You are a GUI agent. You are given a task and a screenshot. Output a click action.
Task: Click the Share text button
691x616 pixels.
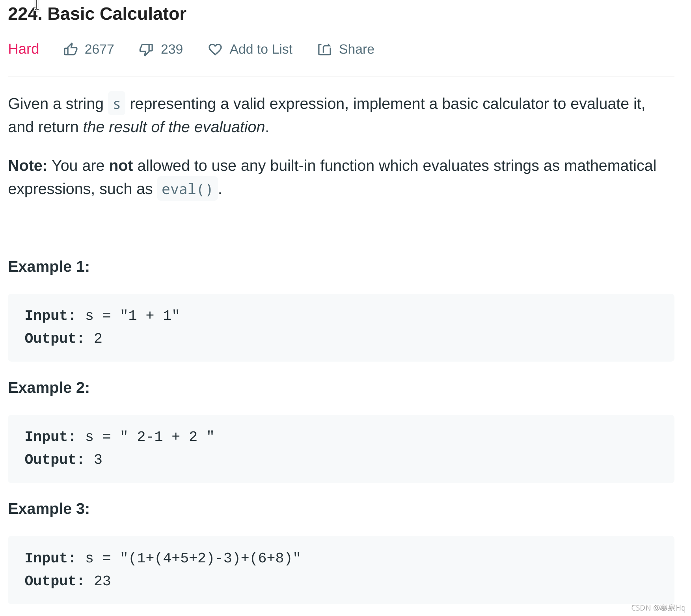click(x=356, y=49)
